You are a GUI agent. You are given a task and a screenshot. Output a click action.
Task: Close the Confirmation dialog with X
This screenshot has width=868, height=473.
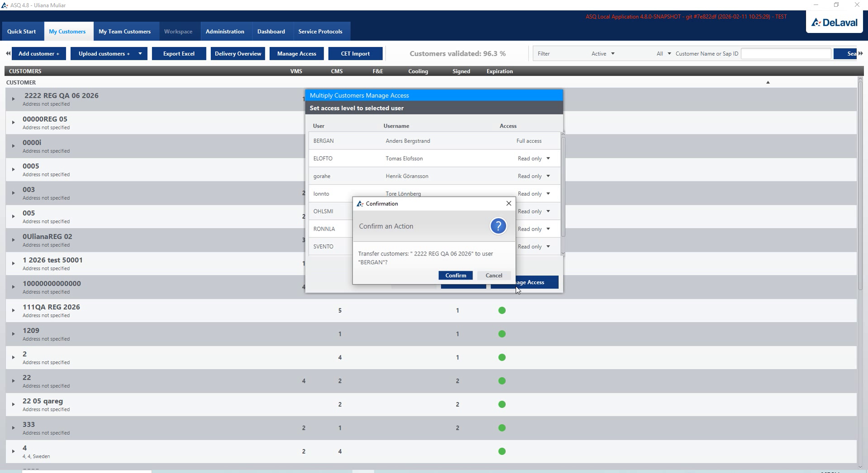[509, 203]
